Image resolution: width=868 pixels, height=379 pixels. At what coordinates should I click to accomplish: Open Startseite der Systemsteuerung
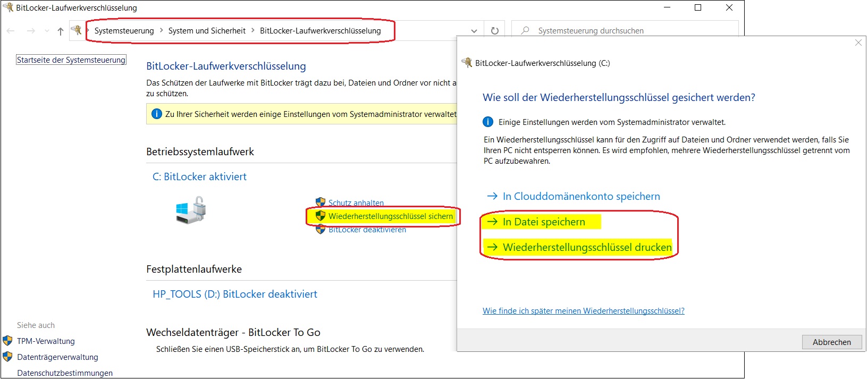click(x=71, y=60)
